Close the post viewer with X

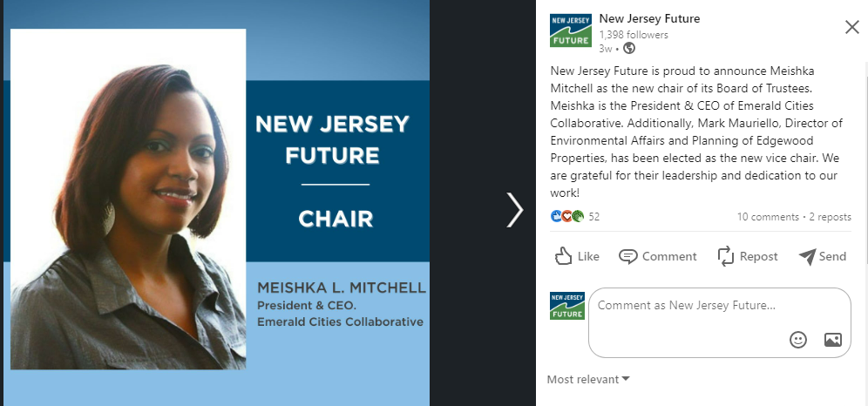point(852,27)
